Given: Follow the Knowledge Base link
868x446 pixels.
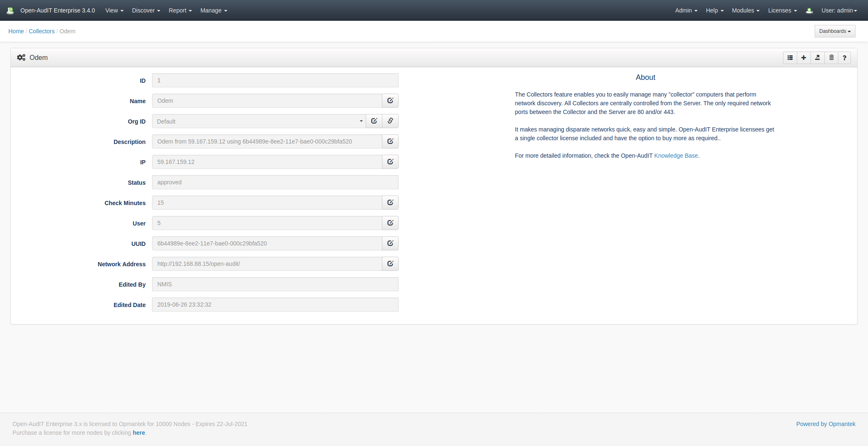Looking at the screenshot, I should 676,156.
